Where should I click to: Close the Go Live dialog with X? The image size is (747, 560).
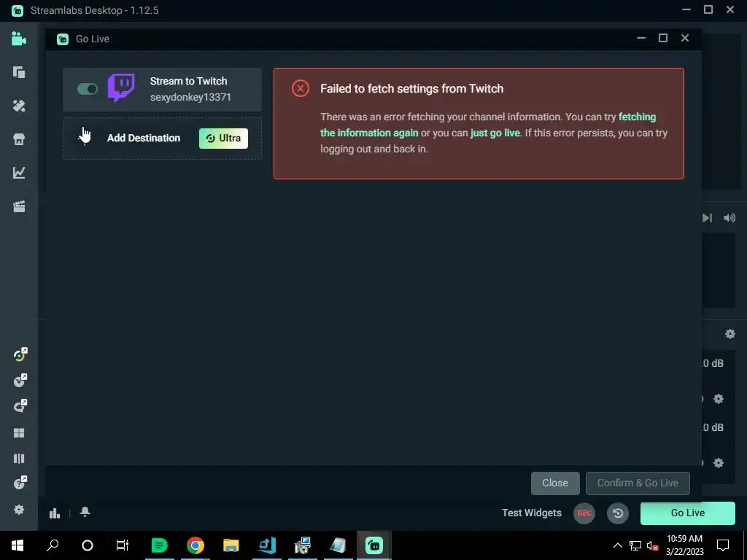[684, 38]
